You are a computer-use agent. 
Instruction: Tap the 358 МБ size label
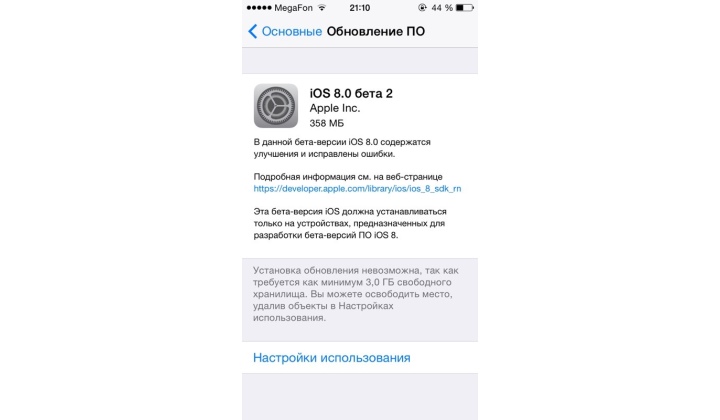326,123
